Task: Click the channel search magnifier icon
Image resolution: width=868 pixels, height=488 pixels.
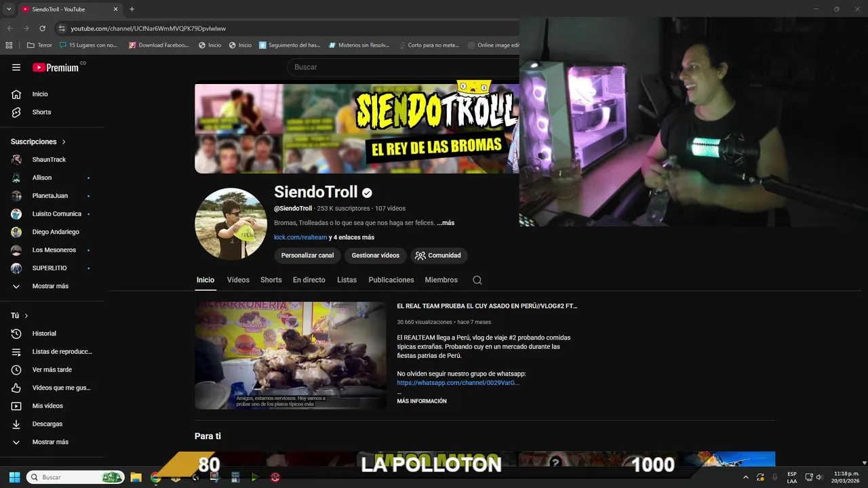Action: point(477,280)
